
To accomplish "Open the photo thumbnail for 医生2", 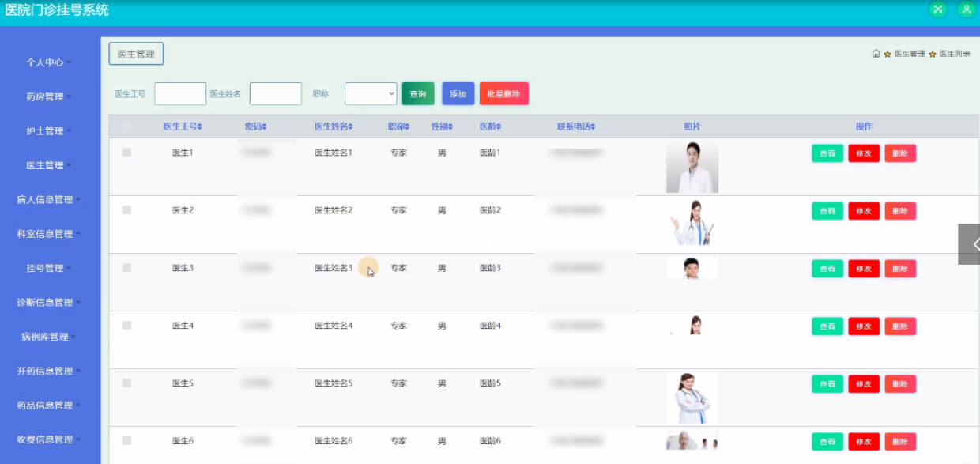I will point(692,222).
